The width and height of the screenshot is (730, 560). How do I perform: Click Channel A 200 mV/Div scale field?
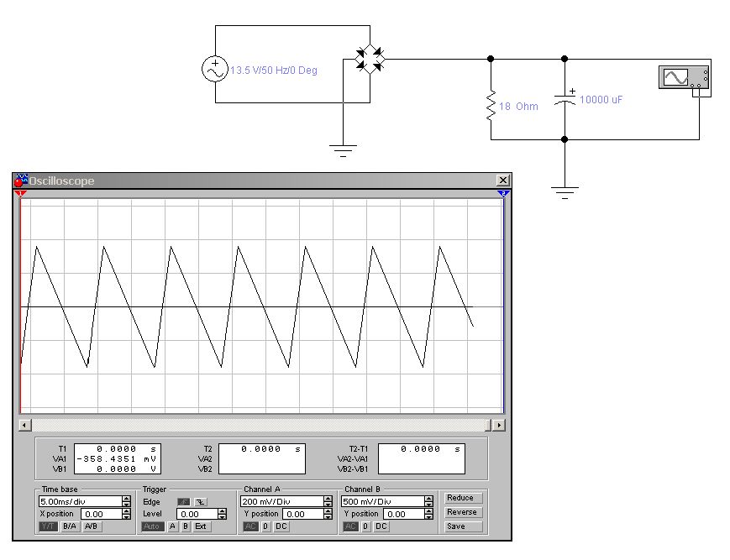pyautogui.click(x=281, y=501)
